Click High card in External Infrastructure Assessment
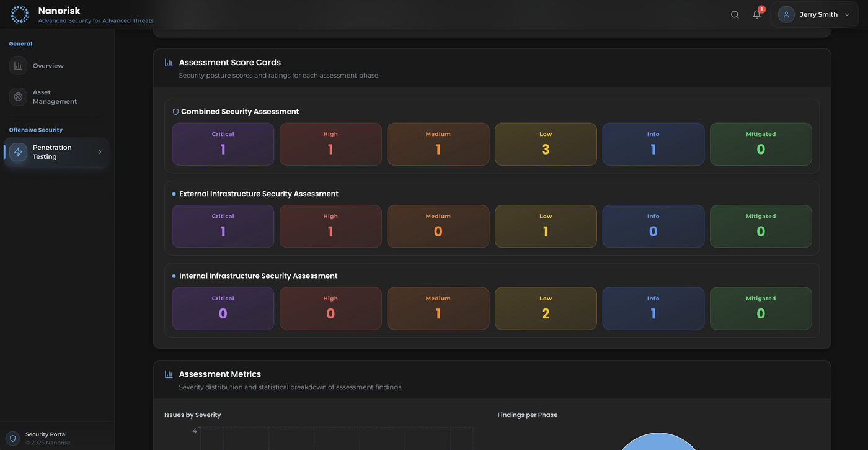This screenshot has width=868, height=450. [330, 227]
